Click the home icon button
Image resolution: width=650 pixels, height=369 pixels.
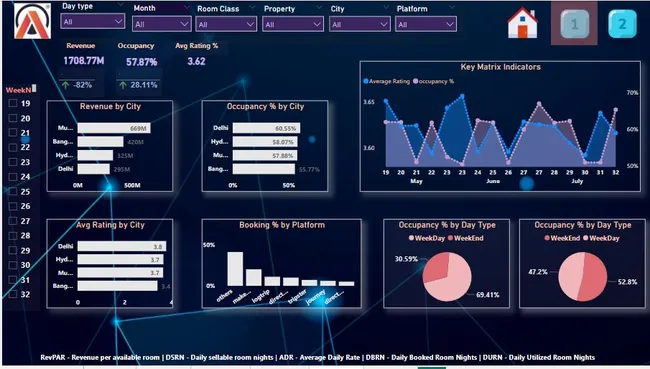pos(522,23)
